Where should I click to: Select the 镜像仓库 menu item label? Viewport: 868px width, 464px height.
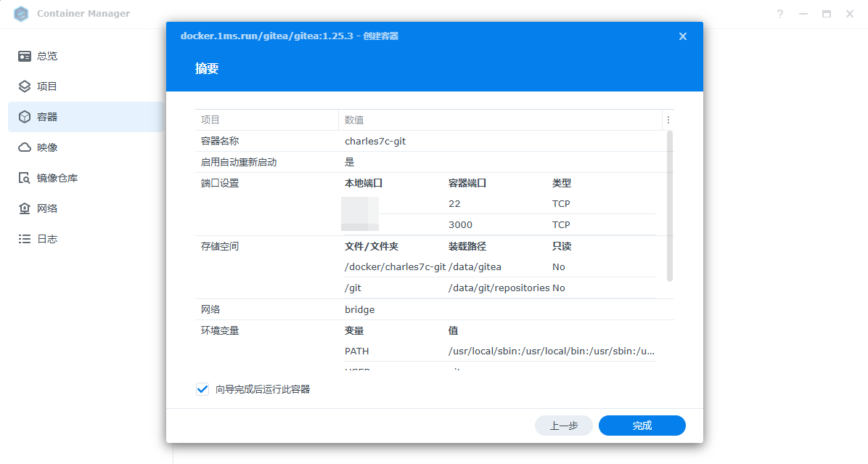coord(57,178)
